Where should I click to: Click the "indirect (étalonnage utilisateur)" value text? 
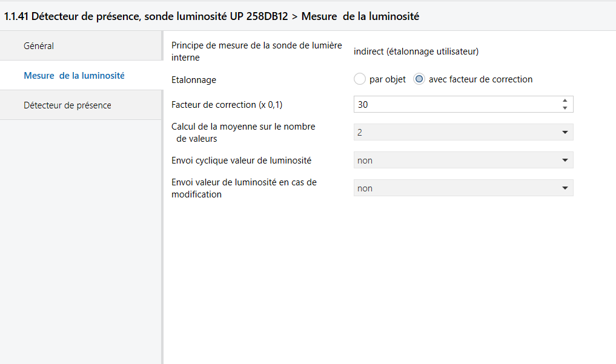click(416, 52)
